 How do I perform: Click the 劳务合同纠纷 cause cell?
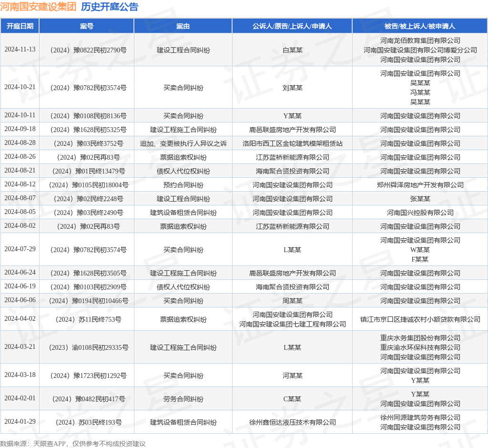[183, 399]
